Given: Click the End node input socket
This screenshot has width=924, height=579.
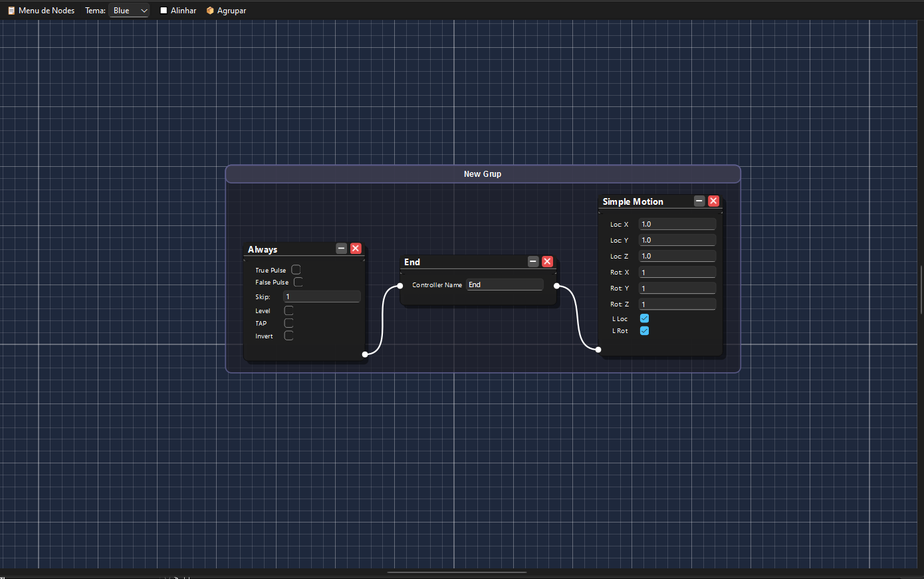Looking at the screenshot, I should point(400,286).
